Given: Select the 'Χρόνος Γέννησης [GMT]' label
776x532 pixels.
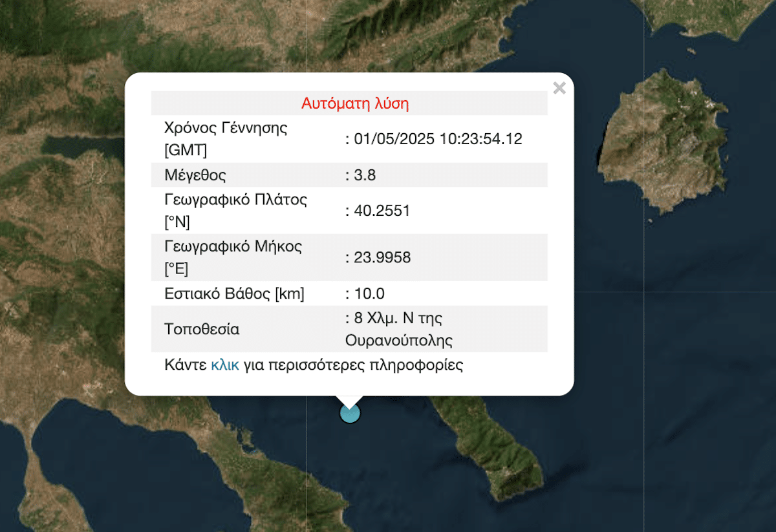Looking at the screenshot, I should point(226,139).
